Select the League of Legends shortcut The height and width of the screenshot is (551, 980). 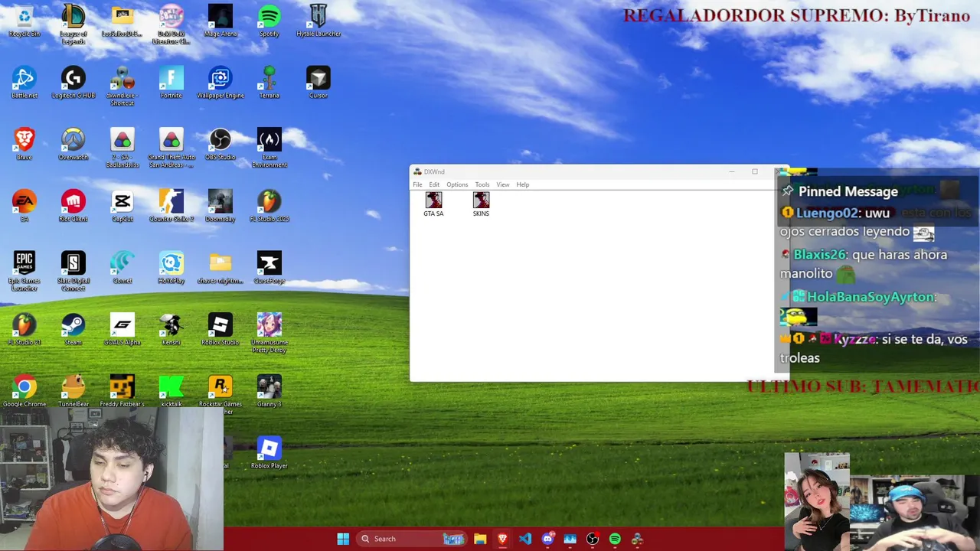[73, 24]
